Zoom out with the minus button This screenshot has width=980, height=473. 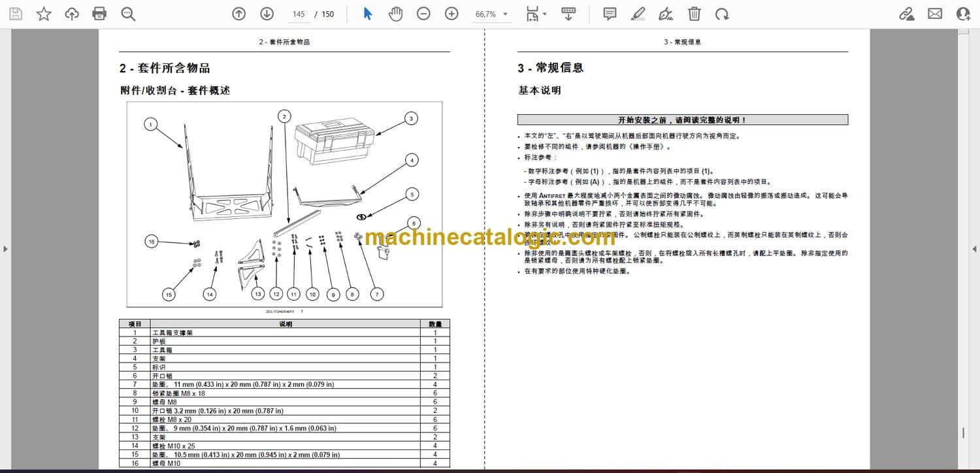click(x=423, y=14)
